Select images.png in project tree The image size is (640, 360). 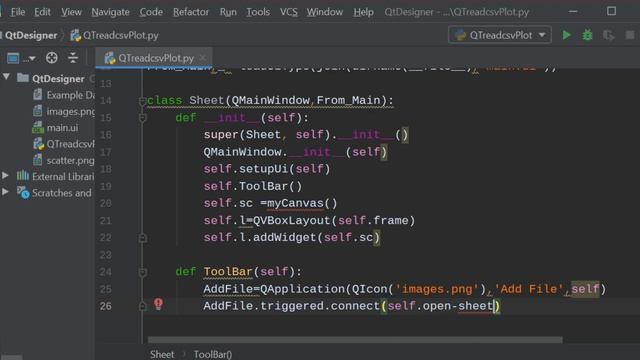click(64, 111)
